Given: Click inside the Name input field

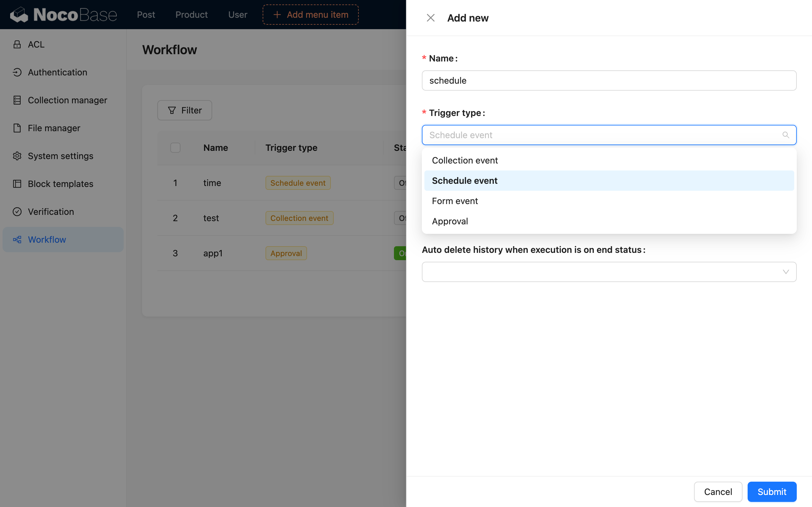Looking at the screenshot, I should [609, 80].
